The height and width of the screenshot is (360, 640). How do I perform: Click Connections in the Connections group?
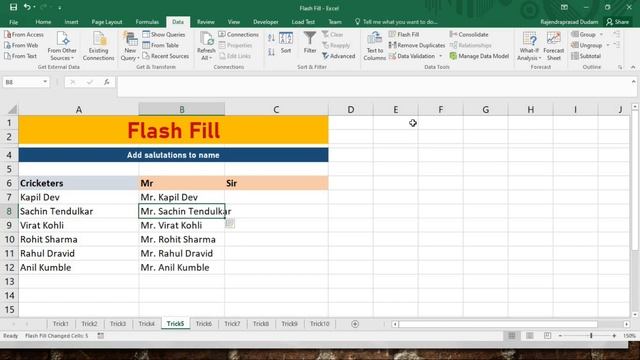pyautogui.click(x=238, y=35)
